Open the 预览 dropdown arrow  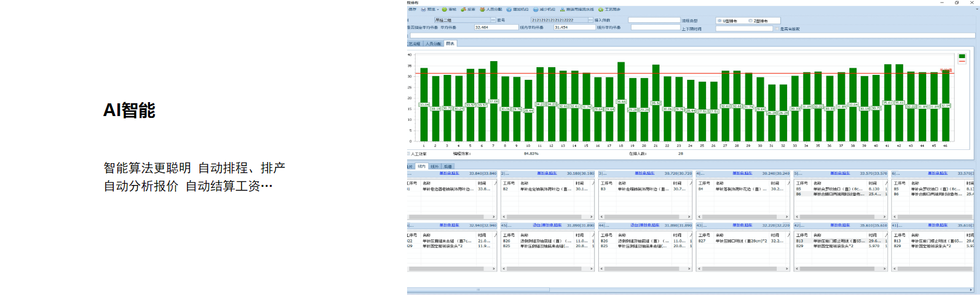[438, 10]
